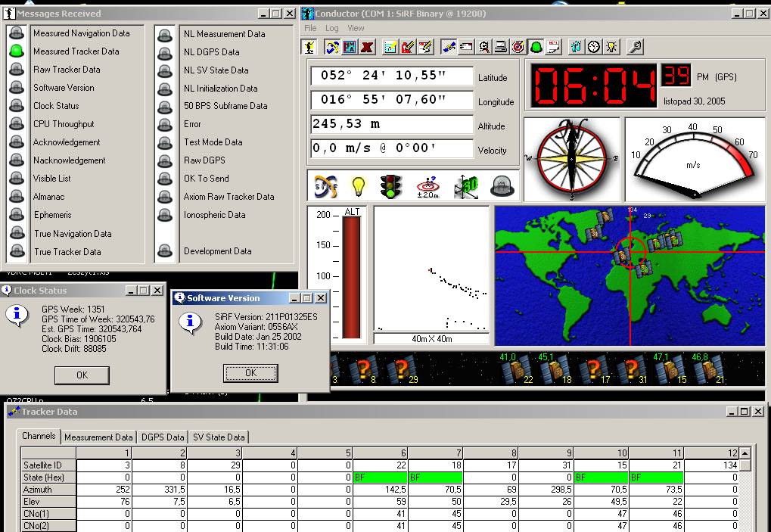771x532 pixels.
Task: Click the wrench settings toolbar icon
Action: pyautogui.click(x=634, y=47)
